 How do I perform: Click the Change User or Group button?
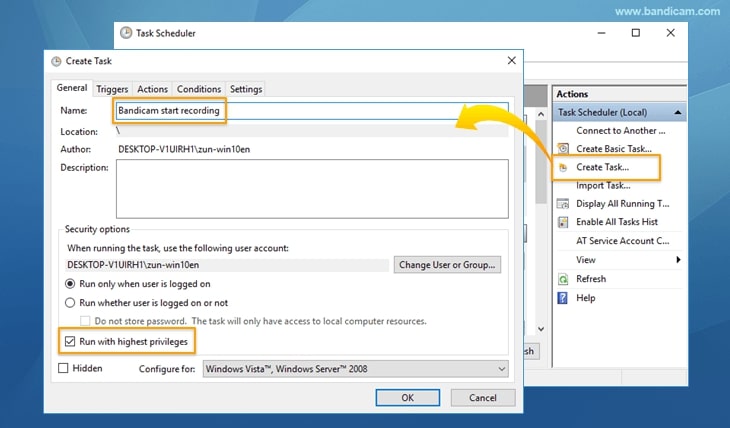click(448, 265)
